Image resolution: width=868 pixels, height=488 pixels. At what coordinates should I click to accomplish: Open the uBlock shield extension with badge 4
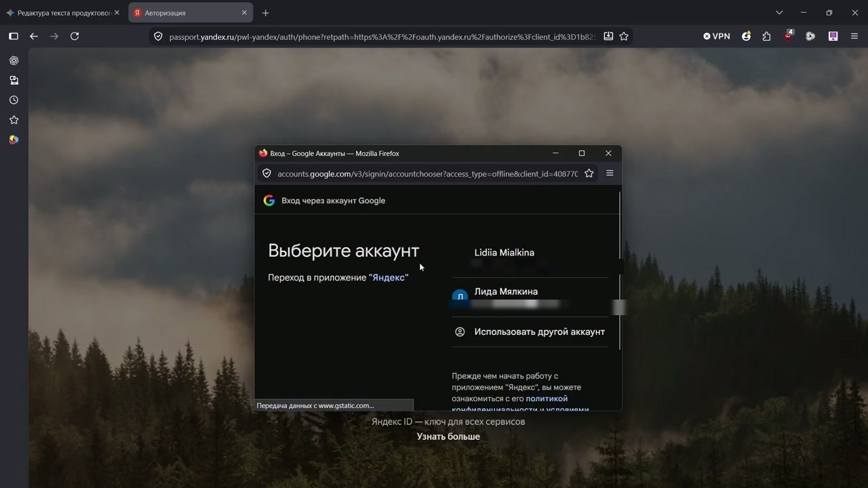(789, 35)
